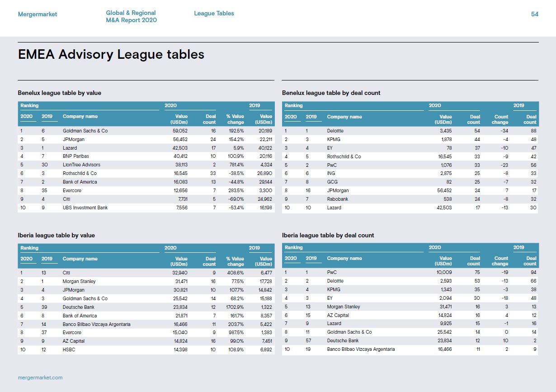The height and width of the screenshot is (392, 556).
Task: Select the value 38,113 for LionTree Advisors
Action: [180, 165]
